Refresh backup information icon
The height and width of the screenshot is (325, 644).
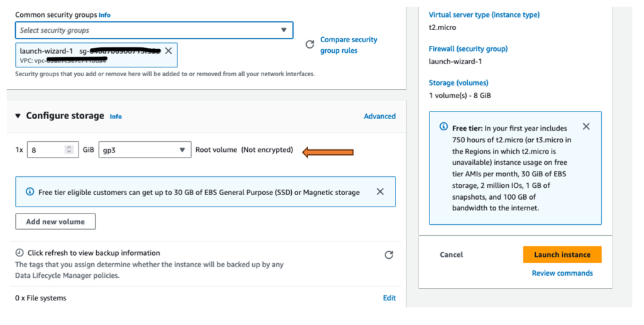click(x=389, y=255)
